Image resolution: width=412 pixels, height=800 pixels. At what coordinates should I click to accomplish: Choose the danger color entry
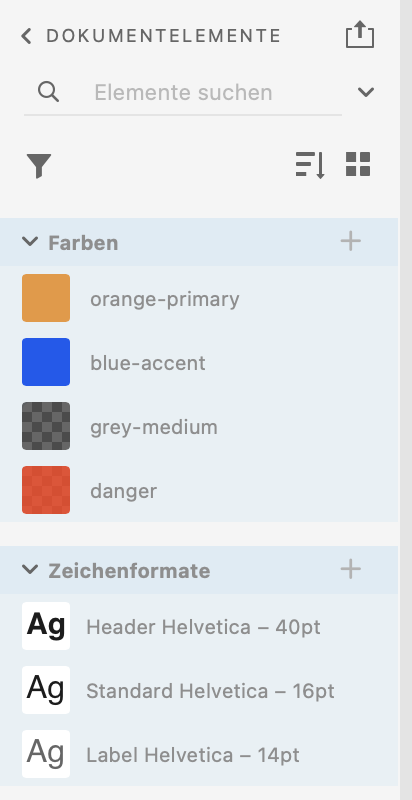[x=199, y=490]
